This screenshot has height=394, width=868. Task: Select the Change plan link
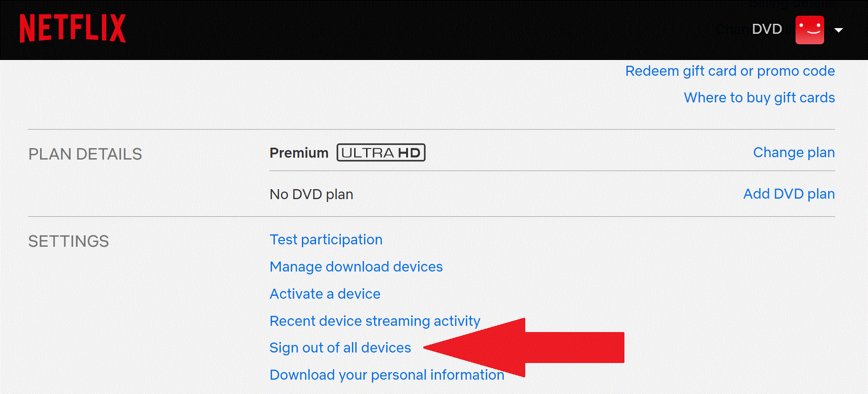794,152
